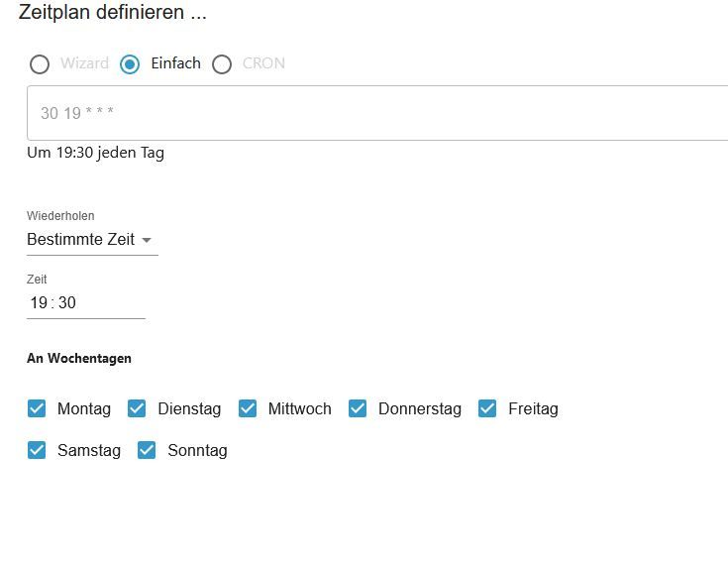Click the 'Um 19:30 jeden Tag' description
728x568 pixels.
point(95,153)
